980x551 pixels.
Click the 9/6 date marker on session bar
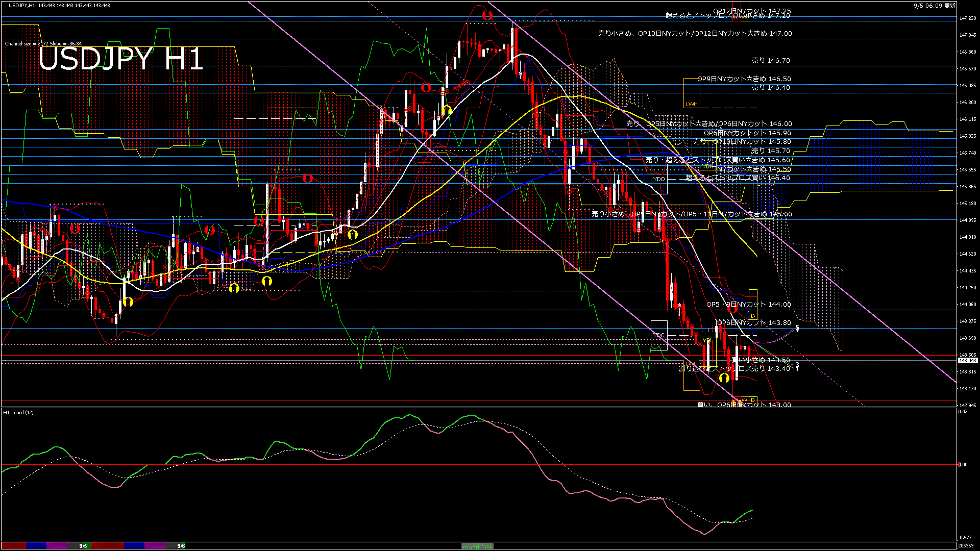181,546
